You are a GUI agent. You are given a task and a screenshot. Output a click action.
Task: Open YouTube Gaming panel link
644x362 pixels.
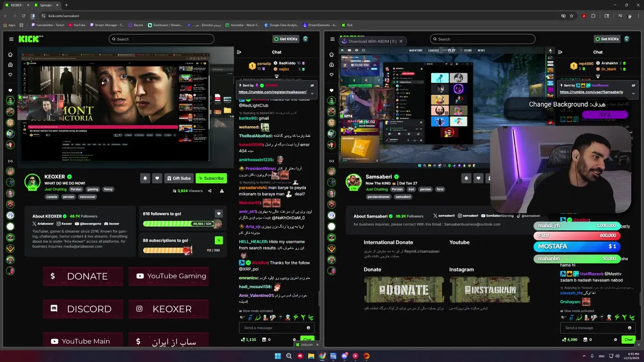pos(169,276)
